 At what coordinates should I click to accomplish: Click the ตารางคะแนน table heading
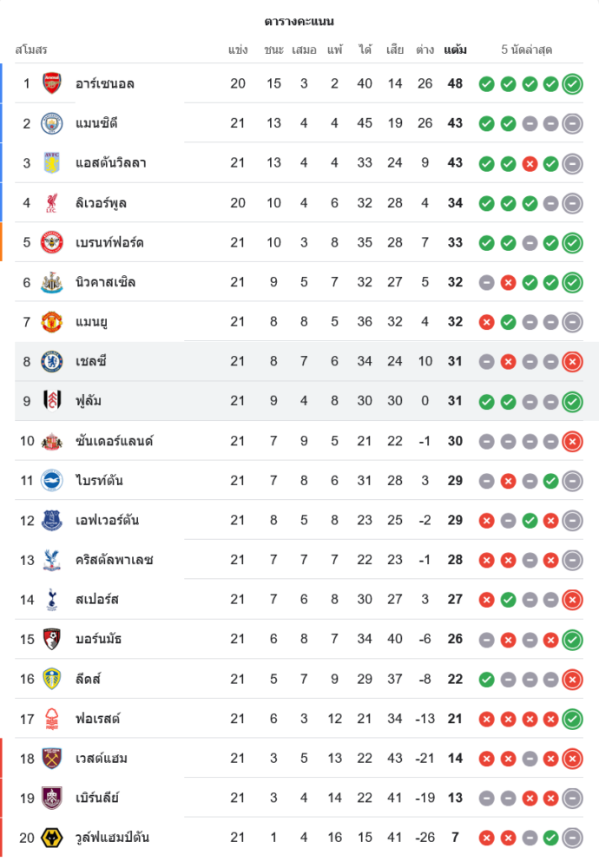299,21
